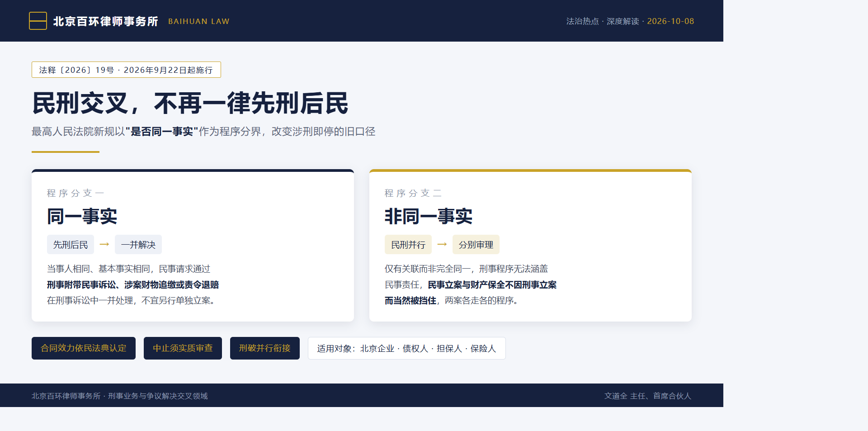Click the 程序分支一 card label
Screen dimensions: 868x431
[x=76, y=193]
